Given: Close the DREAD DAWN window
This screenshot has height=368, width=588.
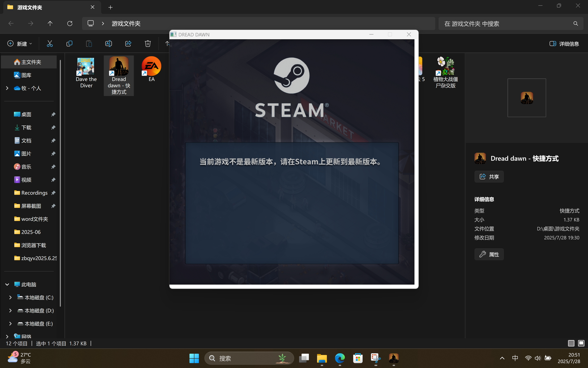Looking at the screenshot, I should tap(409, 35).
